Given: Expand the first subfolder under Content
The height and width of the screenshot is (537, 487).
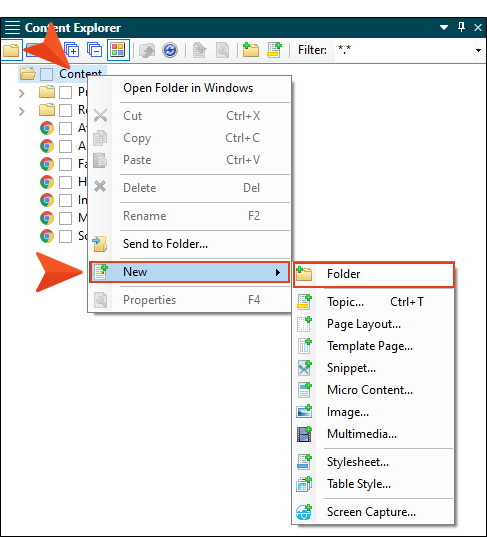Looking at the screenshot, I should point(22,93).
